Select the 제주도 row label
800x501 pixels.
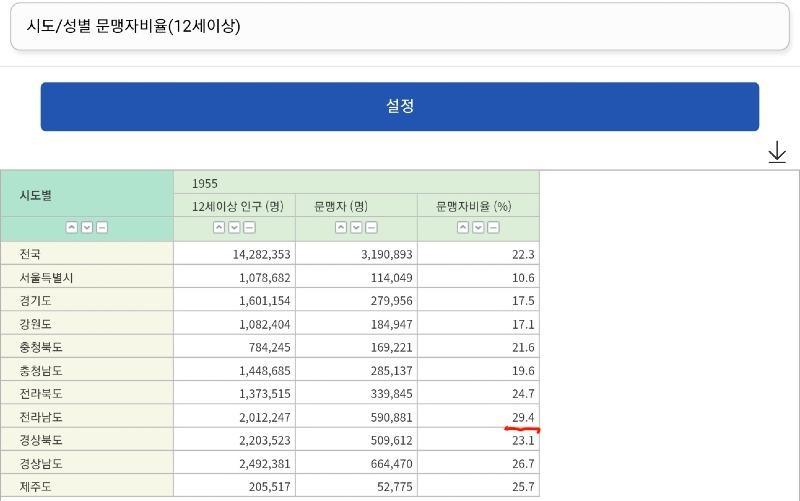point(36,486)
